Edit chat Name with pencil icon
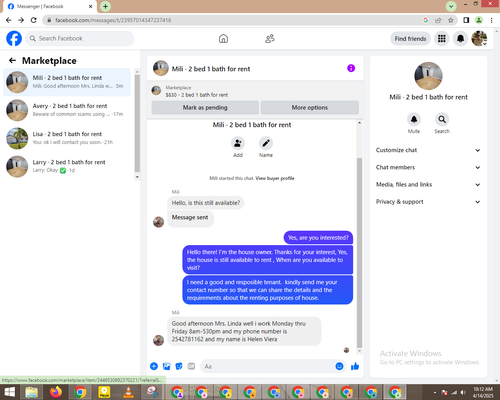500x400 pixels. tap(266, 143)
